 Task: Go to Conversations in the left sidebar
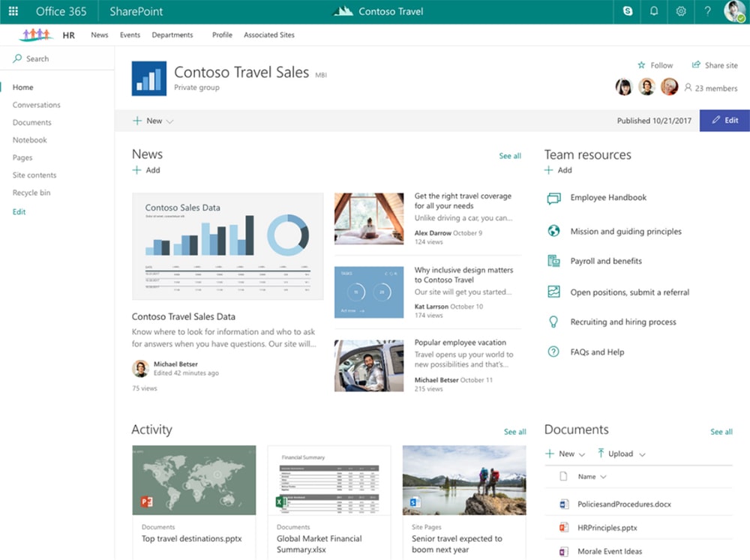(x=36, y=105)
